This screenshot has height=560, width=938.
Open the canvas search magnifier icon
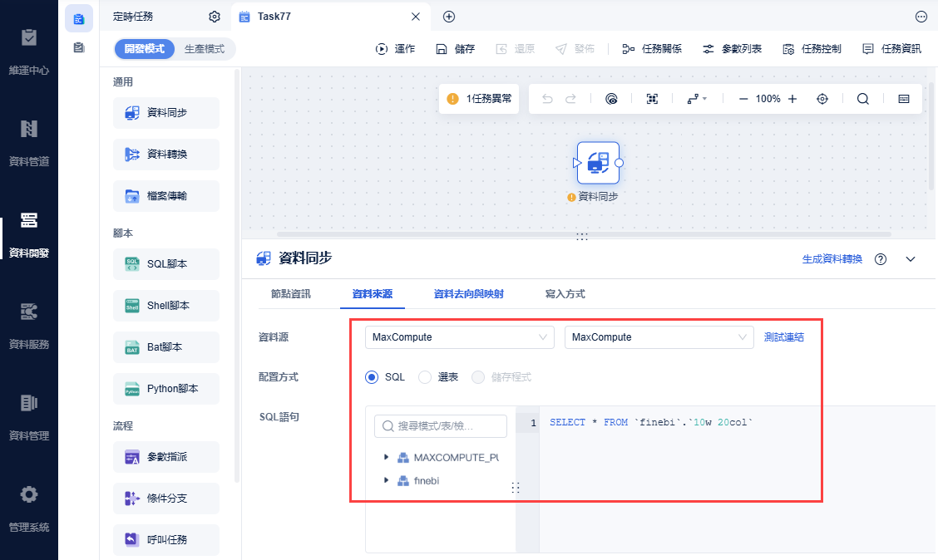[x=862, y=98]
